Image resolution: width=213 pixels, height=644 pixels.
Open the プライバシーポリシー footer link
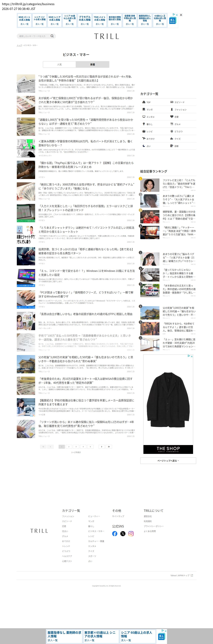pyautogui.click(x=154, y=526)
